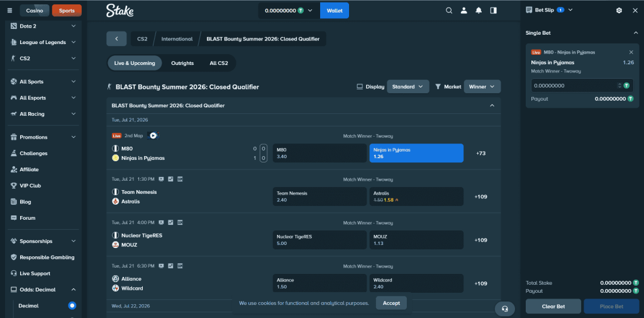Pick M80 at odds 3.40

click(320, 153)
